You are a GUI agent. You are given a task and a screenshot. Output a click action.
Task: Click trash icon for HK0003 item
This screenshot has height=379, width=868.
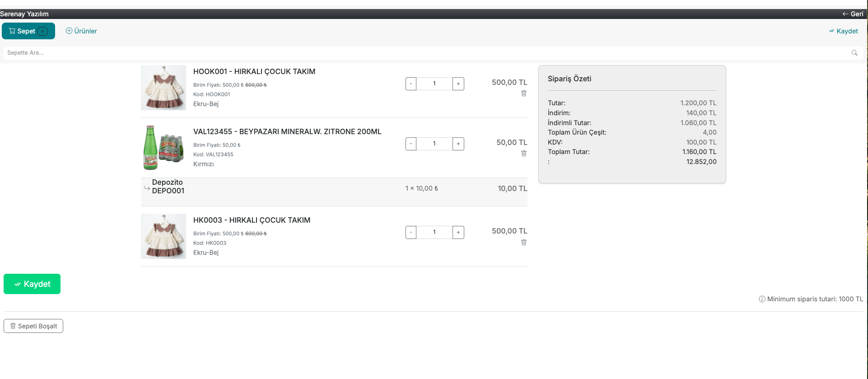click(524, 243)
